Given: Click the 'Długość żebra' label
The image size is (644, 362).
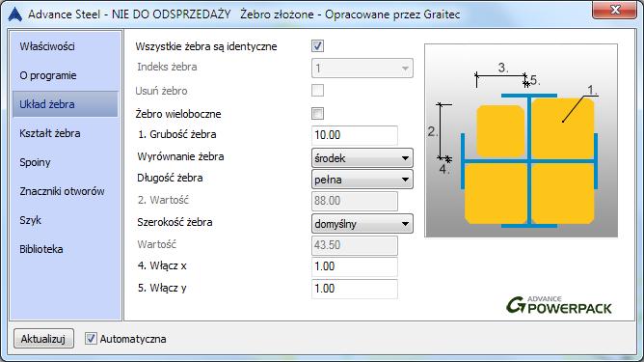Looking at the screenshot, I should tap(170, 179).
